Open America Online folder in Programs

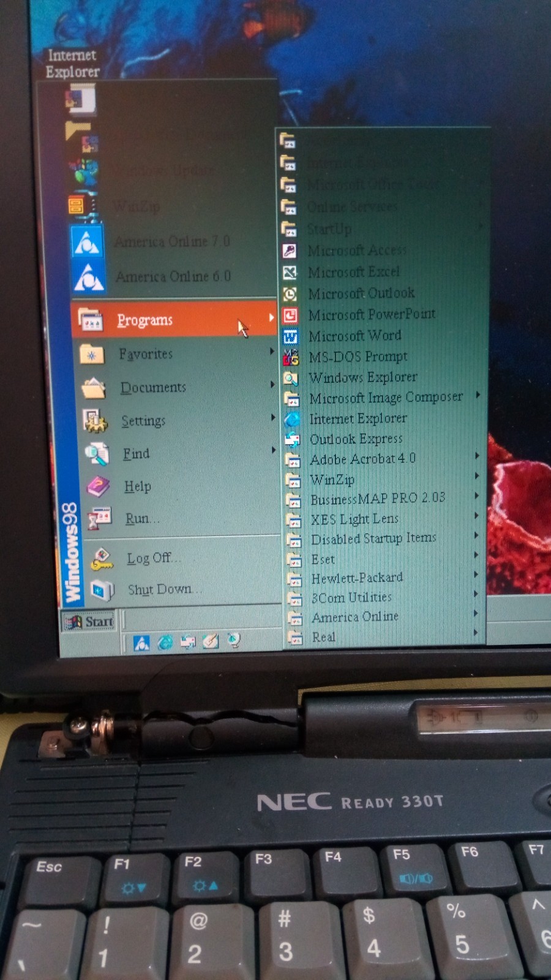tap(385, 617)
